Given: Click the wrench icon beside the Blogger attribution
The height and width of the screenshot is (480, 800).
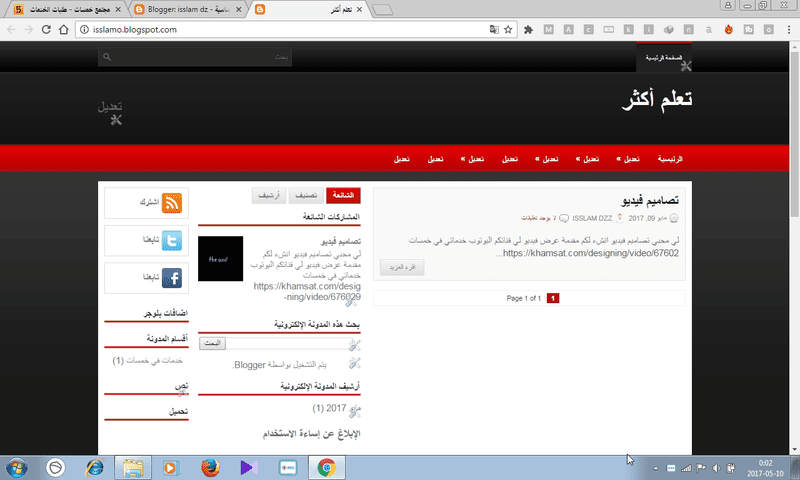Looking at the screenshot, I should [355, 363].
